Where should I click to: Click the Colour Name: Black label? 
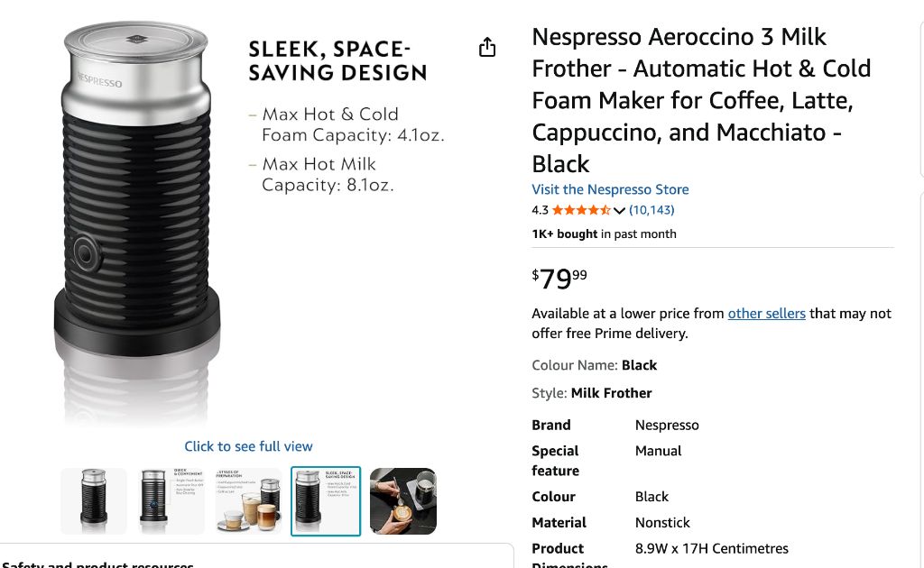(594, 365)
